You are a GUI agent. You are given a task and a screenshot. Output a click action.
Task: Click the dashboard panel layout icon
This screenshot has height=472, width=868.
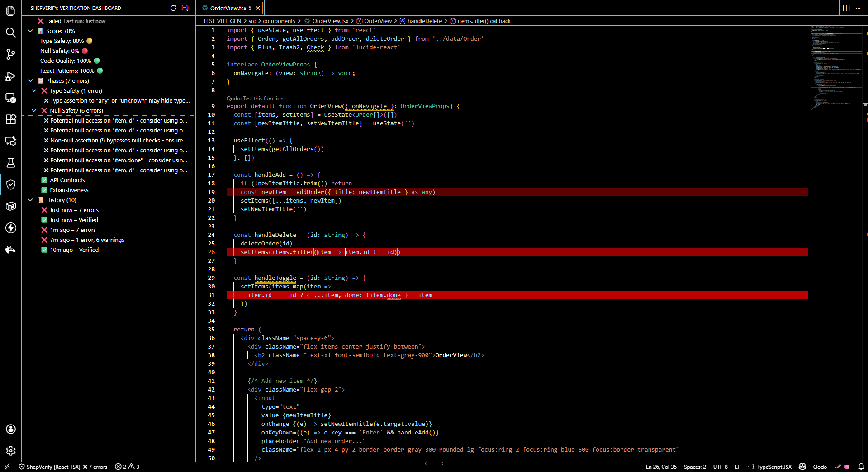[185, 8]
